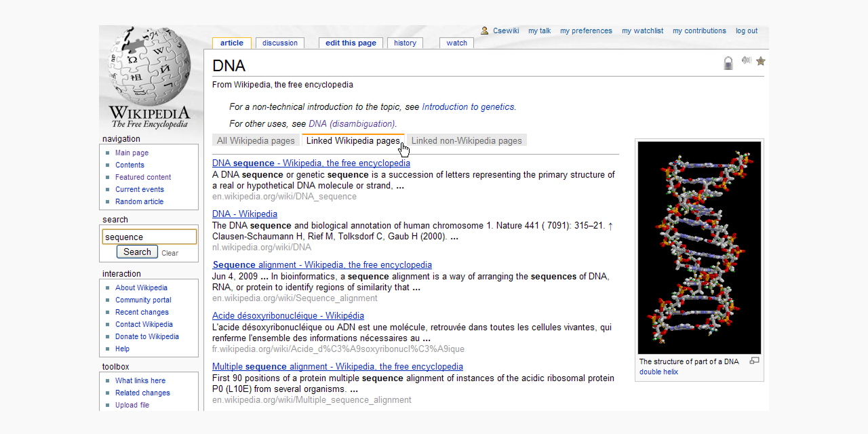Click the log out link
Screen dimensions: 868x434
747,31
